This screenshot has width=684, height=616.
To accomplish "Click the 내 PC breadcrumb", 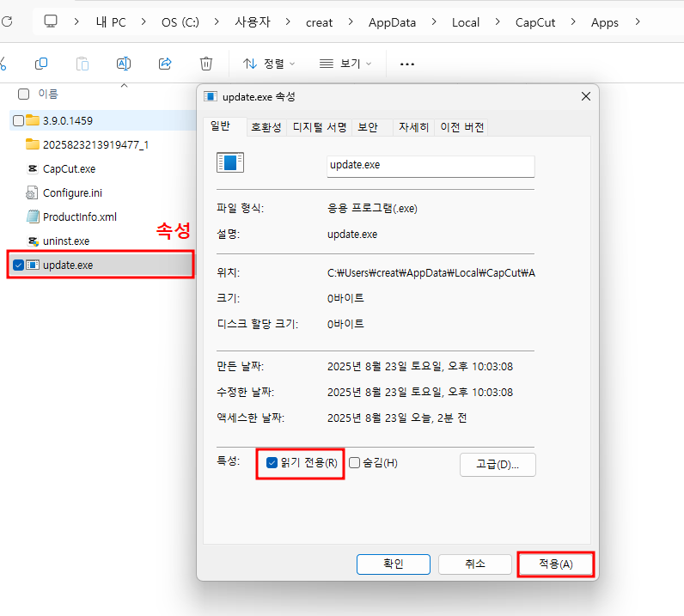I will [111, 21].
